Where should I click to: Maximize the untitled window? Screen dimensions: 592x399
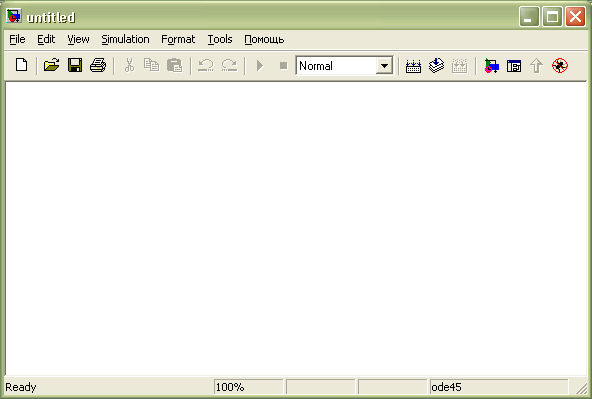click(552, 17)
